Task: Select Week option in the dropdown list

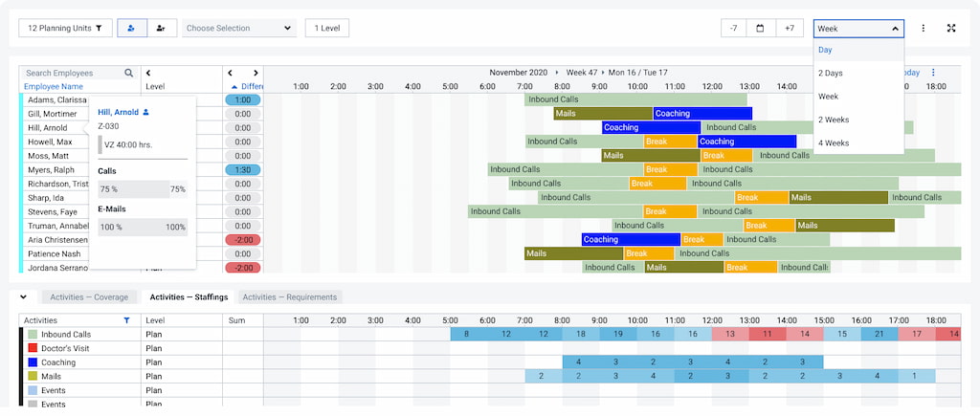Action: (858, 97)
